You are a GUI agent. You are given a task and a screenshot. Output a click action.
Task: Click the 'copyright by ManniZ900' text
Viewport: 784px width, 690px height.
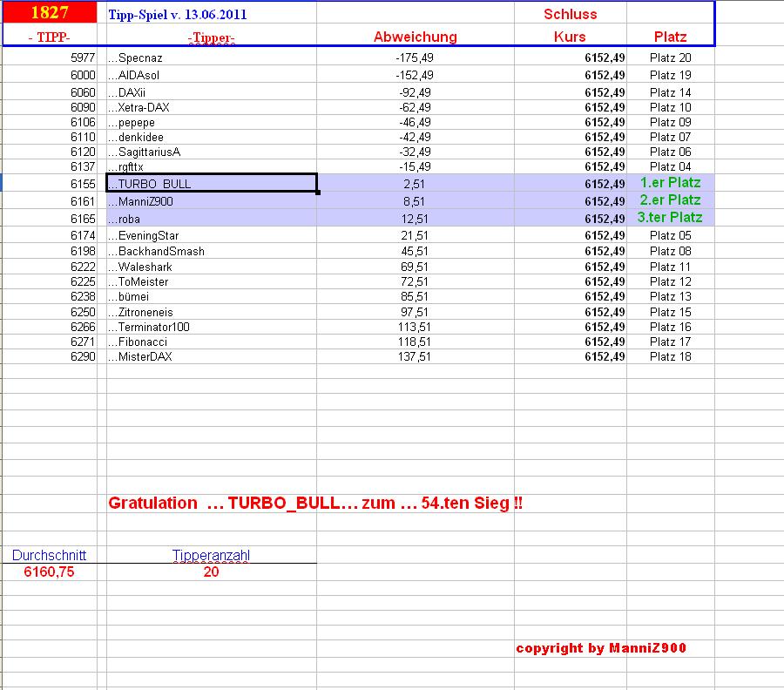point(601,648)
